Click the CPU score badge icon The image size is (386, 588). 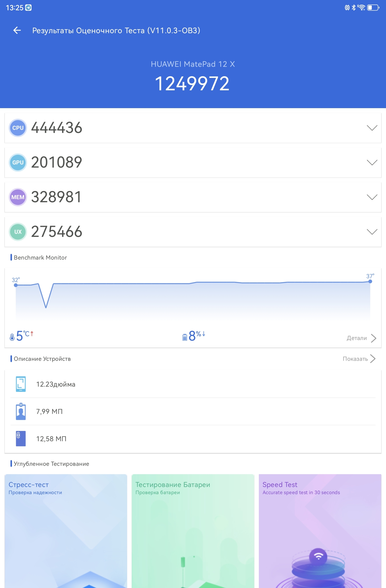[x=18, y=128]
